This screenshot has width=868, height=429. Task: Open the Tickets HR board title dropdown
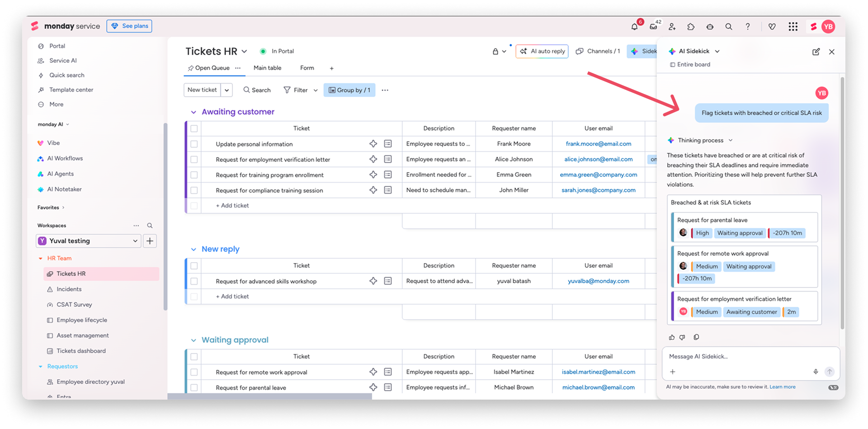(244, 52)
